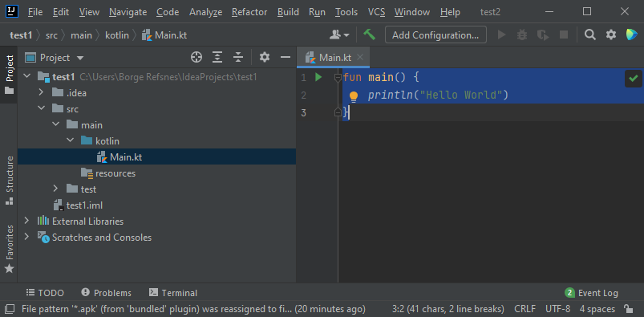Collapse the src folder
This screenshot has width=644, height=317.
tap(42, 108)
